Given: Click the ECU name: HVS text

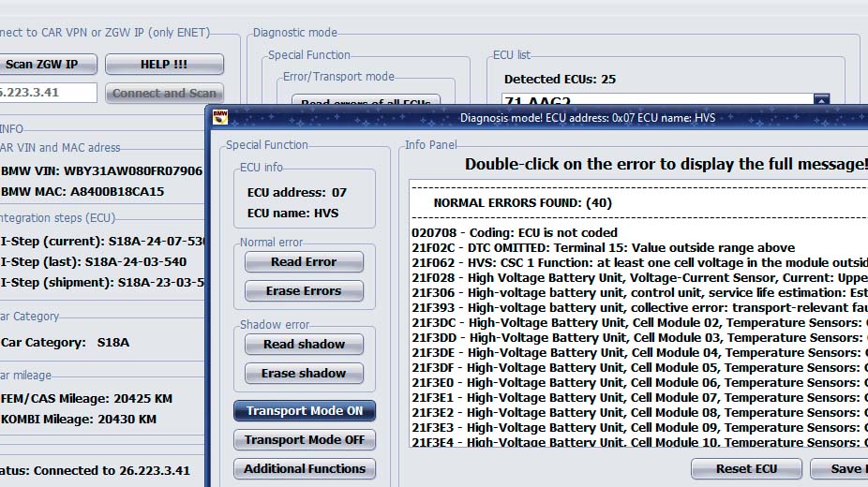Looking at the screenshot, I should tap(292, 213).
